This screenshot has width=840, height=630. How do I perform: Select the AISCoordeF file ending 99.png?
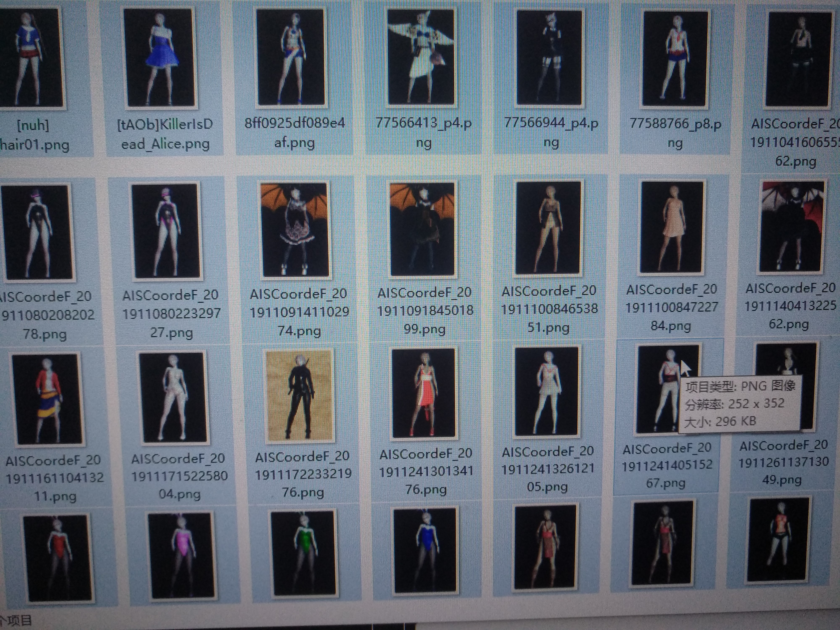click(x=423, y=229)
